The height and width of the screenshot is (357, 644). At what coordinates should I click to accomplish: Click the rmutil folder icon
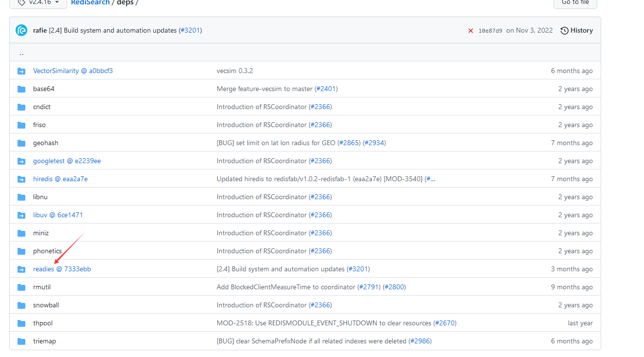(x=21, y=287)
